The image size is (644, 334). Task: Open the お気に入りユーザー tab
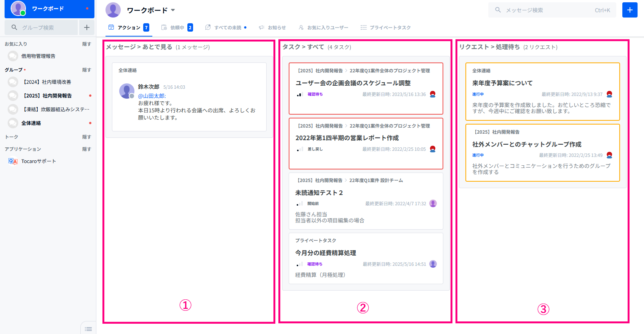pos(323,27)
